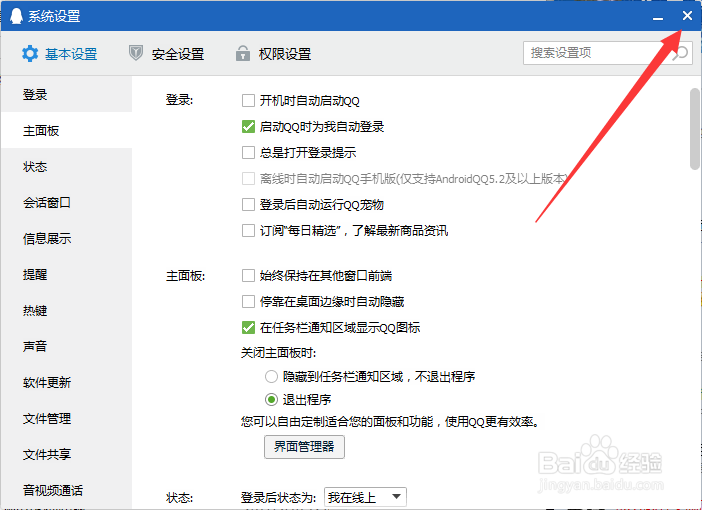Uncheck 在任务栏通知区域显示QQ图标
702x510 pixels.
coord(248,328)
